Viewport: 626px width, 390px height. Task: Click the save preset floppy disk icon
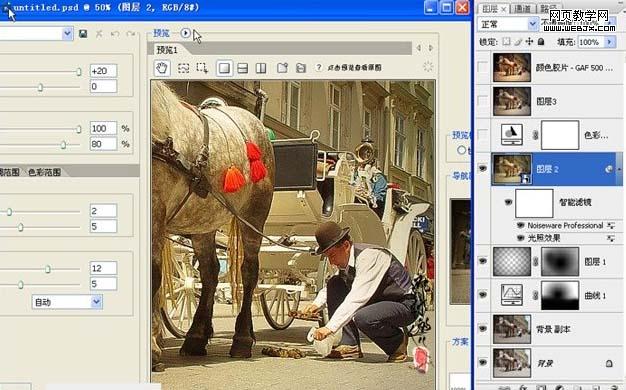83,34
